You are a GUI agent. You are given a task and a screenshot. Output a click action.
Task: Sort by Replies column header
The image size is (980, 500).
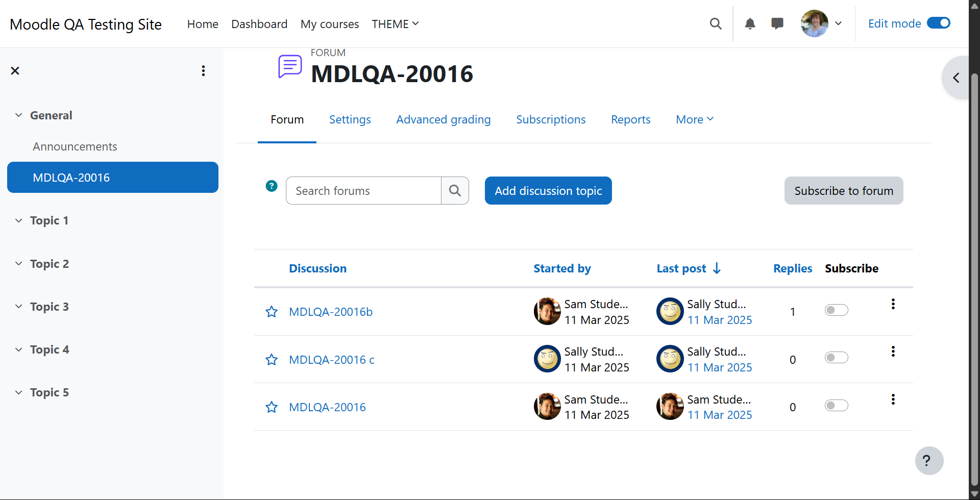(x=793, y=268)
